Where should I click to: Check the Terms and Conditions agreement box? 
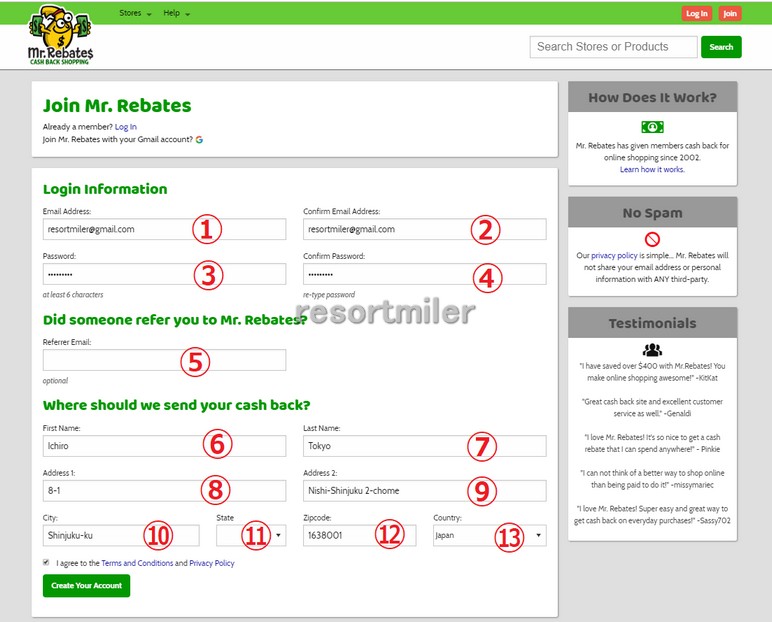46,563
